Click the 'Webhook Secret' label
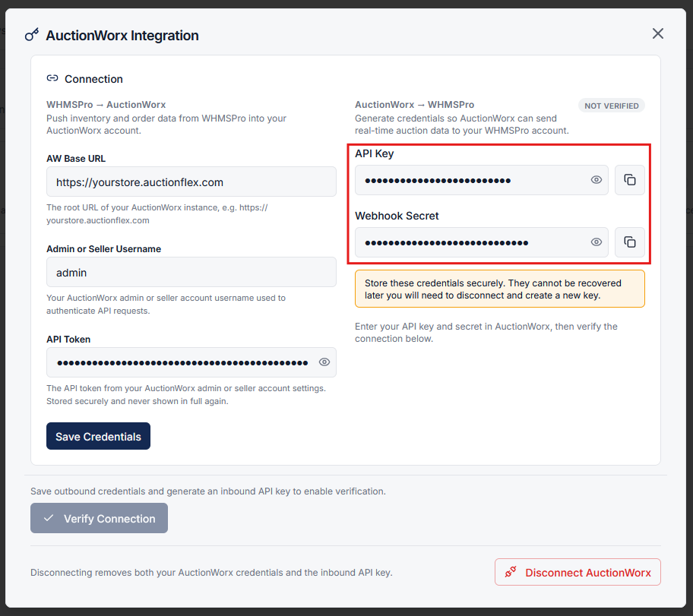 click(397, 216)
